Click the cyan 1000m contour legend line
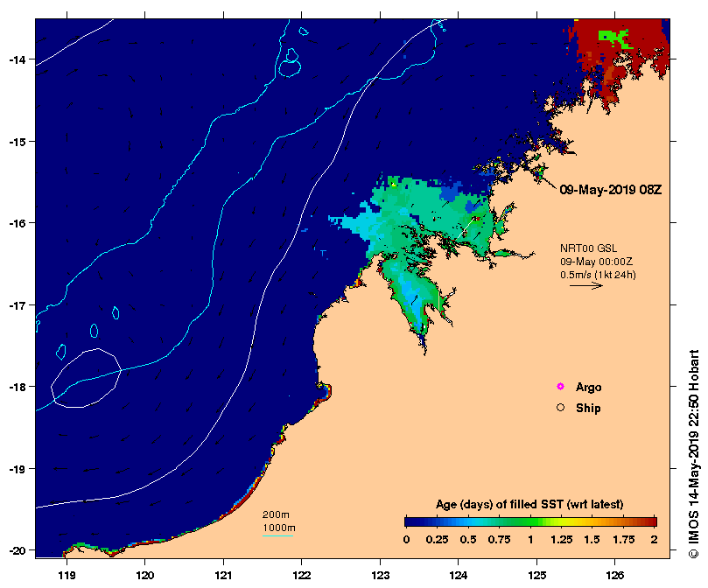This screenshot has height=588, width=708. click(x=277, y=536)
